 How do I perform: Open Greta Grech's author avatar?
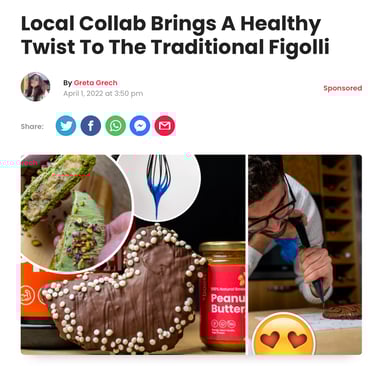35,86
